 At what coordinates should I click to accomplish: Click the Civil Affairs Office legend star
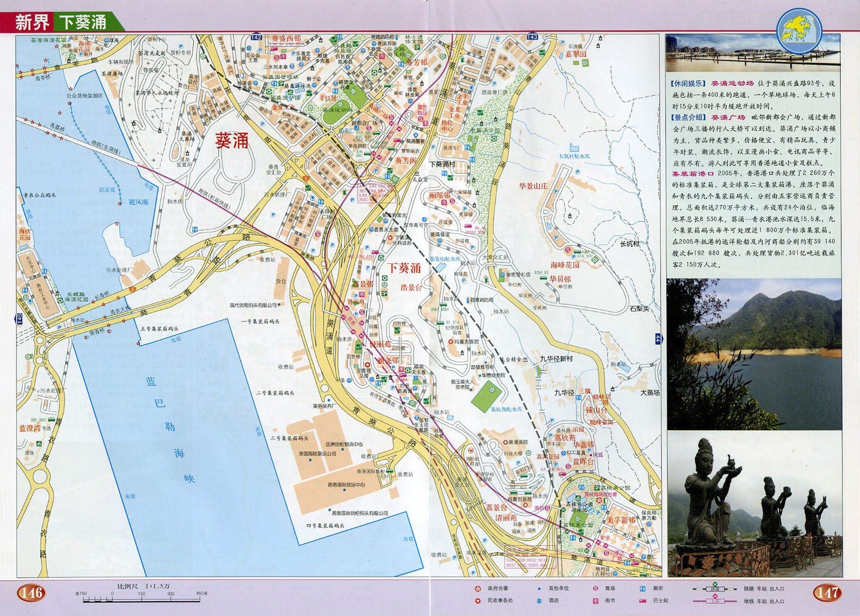tap(477, 601)
